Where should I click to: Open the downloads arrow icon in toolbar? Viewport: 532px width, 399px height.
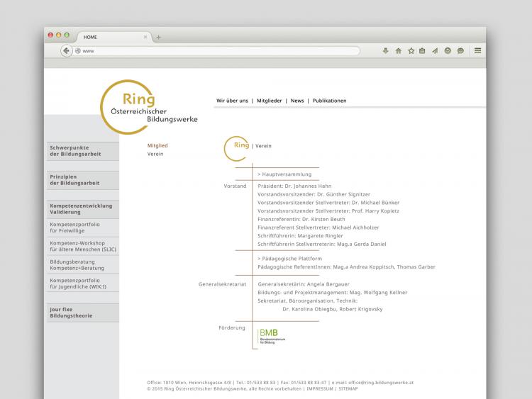pos(385,51)
